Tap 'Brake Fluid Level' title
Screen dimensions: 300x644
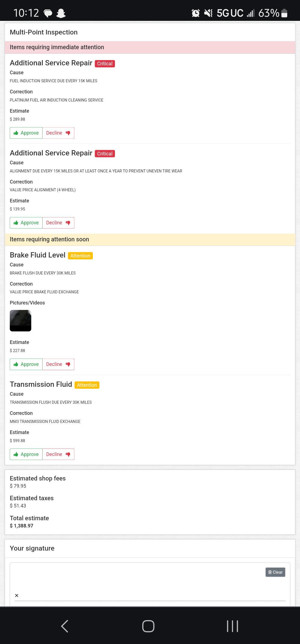(37, 255)
